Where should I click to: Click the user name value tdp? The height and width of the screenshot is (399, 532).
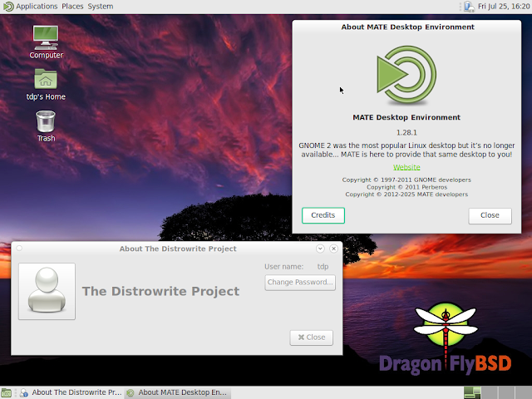pyautogui.click(x=323, y=267)
